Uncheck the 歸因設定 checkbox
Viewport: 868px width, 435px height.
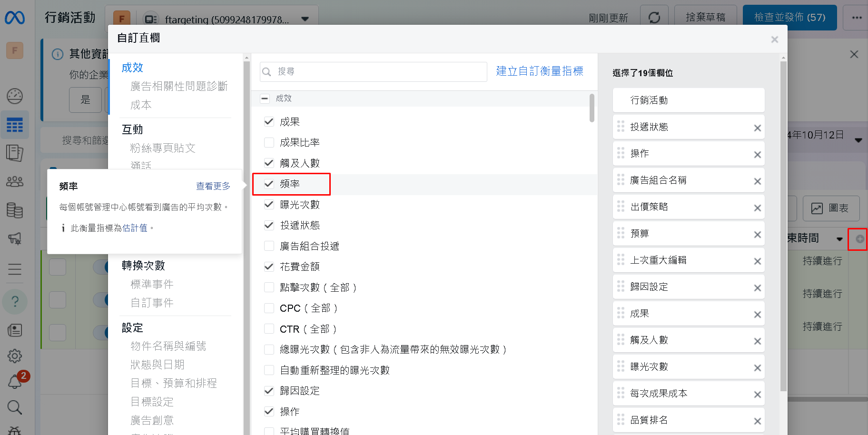[269, 391]
